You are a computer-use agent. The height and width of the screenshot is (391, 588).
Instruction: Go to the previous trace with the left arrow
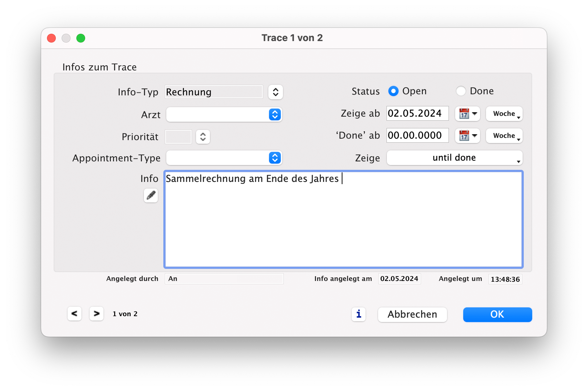74,314
